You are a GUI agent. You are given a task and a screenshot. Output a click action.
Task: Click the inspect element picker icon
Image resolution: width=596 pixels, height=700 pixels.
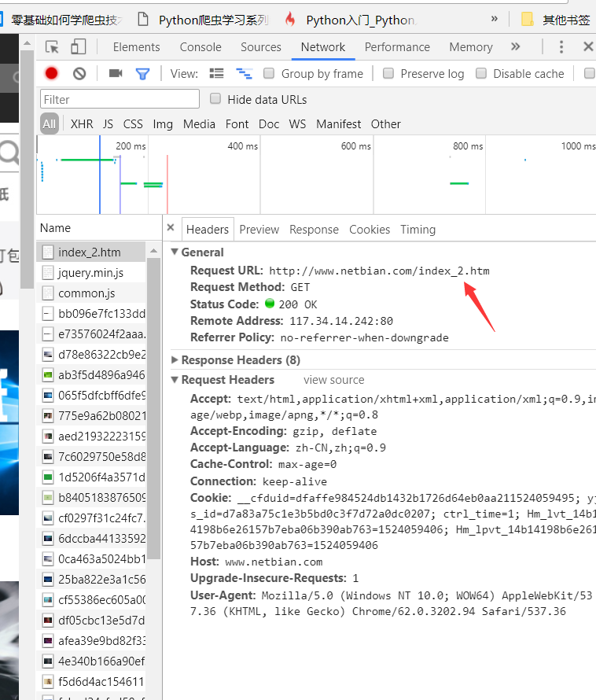[x=53, y=47]
